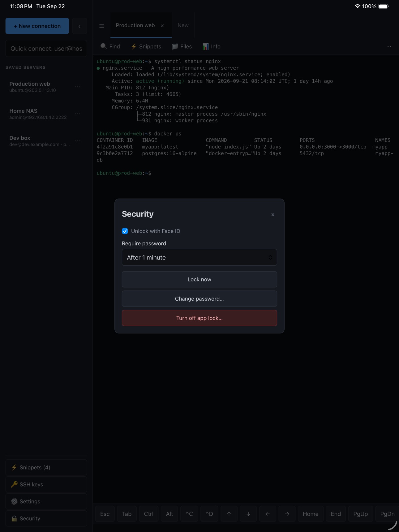Click the Lock now button
This screenshot has width=399, height=532.
point(199,279)
